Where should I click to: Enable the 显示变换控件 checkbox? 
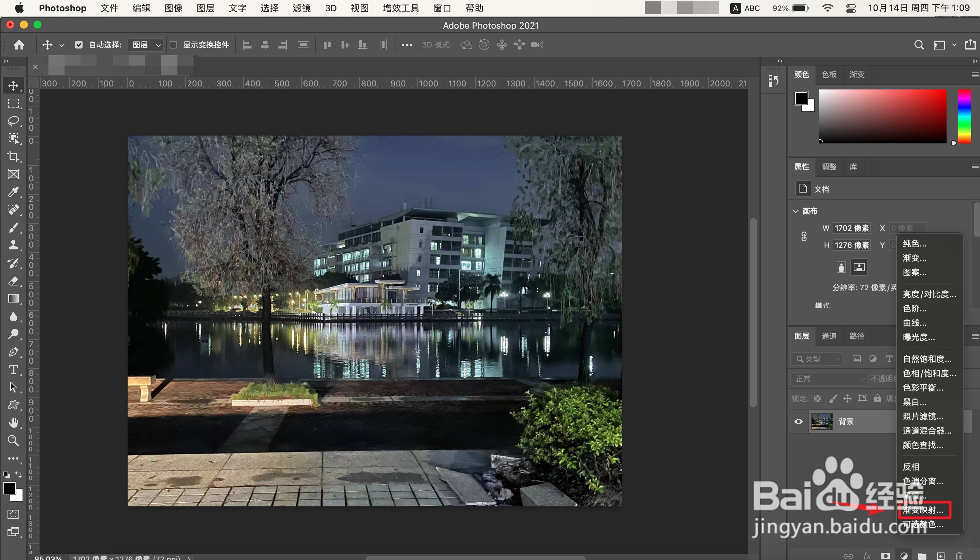(174, 45)
